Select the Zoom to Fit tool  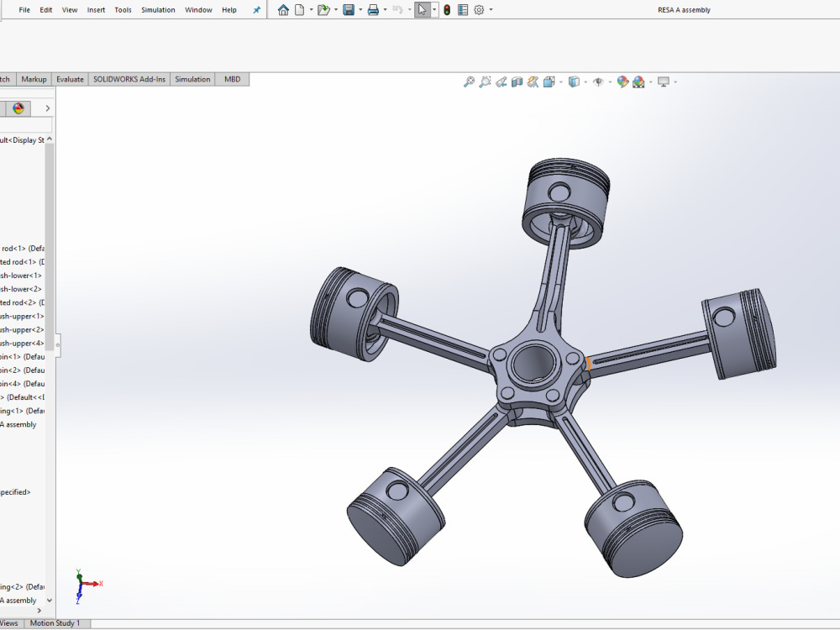469,81
